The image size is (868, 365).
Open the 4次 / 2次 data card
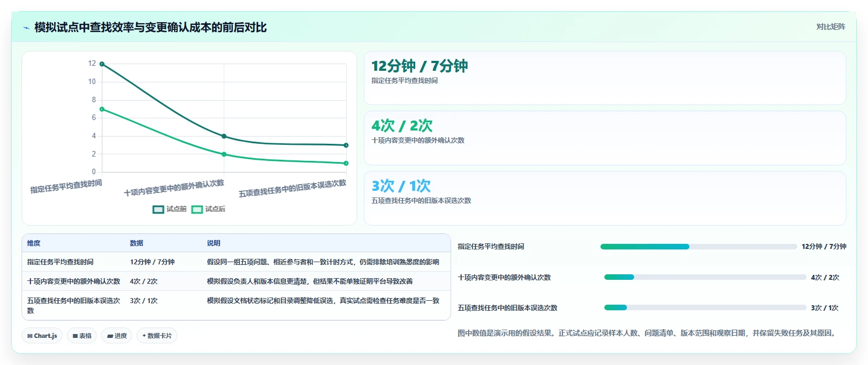point(605,138)
